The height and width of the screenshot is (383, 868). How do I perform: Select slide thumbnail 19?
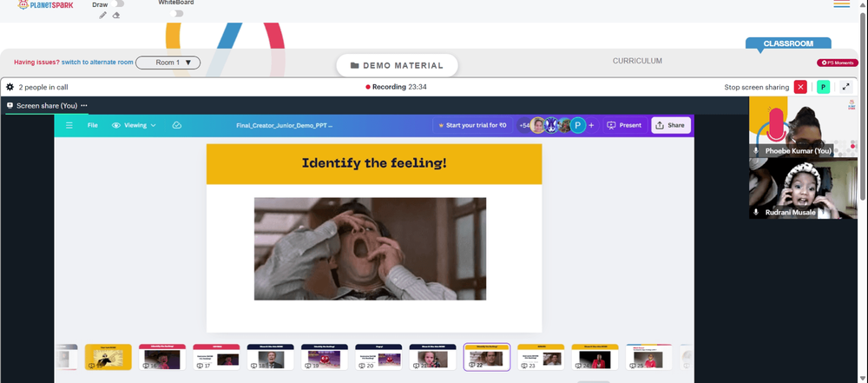coord(325,357)
